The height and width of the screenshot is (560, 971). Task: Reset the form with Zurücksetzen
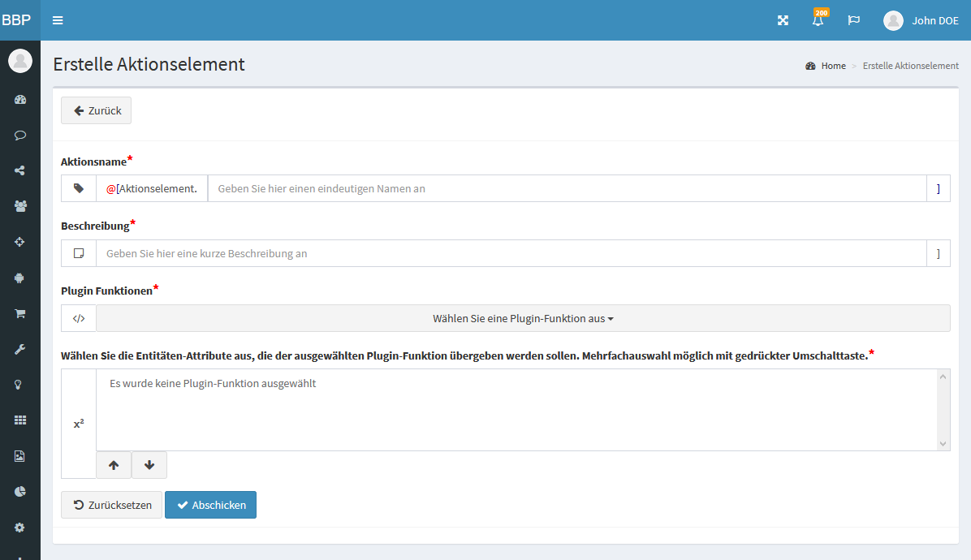point(112,505)
